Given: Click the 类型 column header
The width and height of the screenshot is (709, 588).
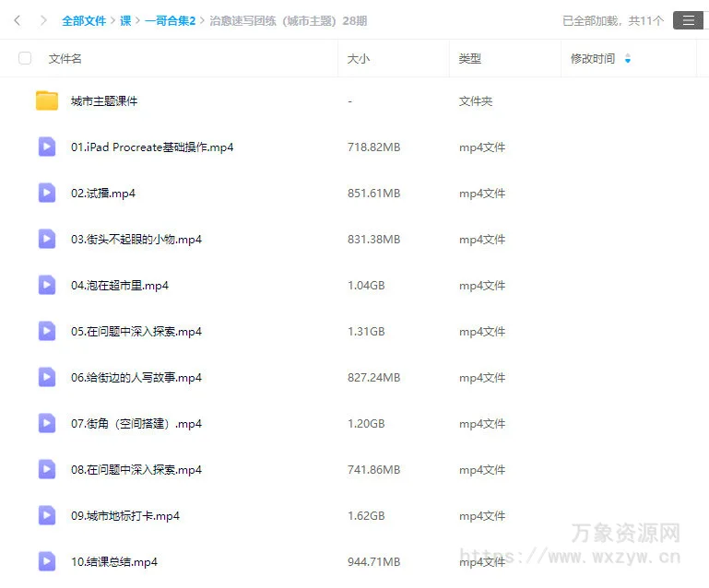Looking at the screenshot, I should pos(470,58).
